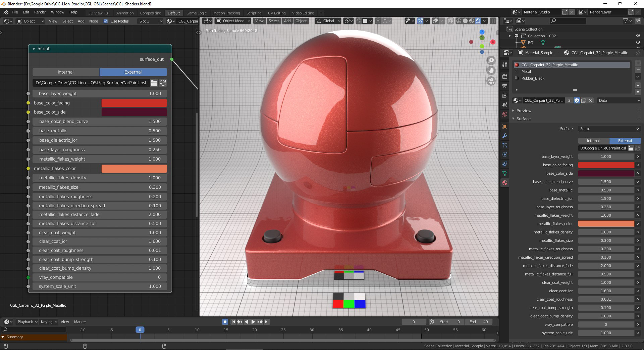Switch to the Scripting workspace tab
Screen dimensions: 644x350
254,13
